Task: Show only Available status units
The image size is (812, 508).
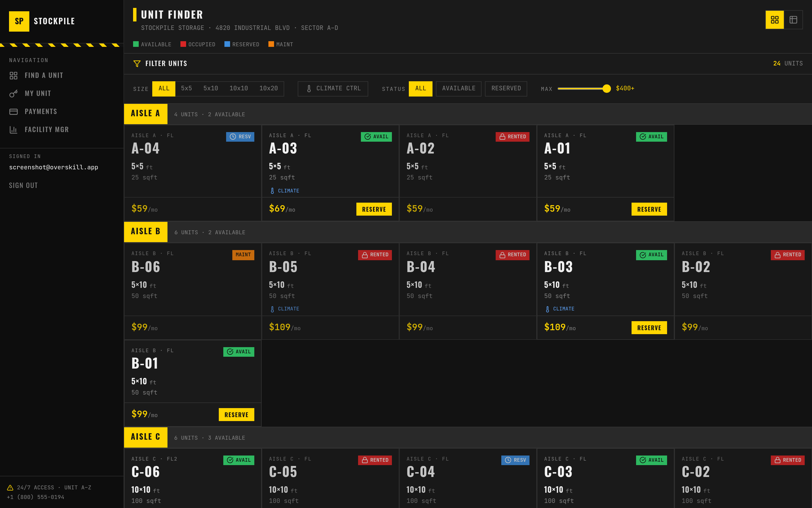Action: (459, 89)
